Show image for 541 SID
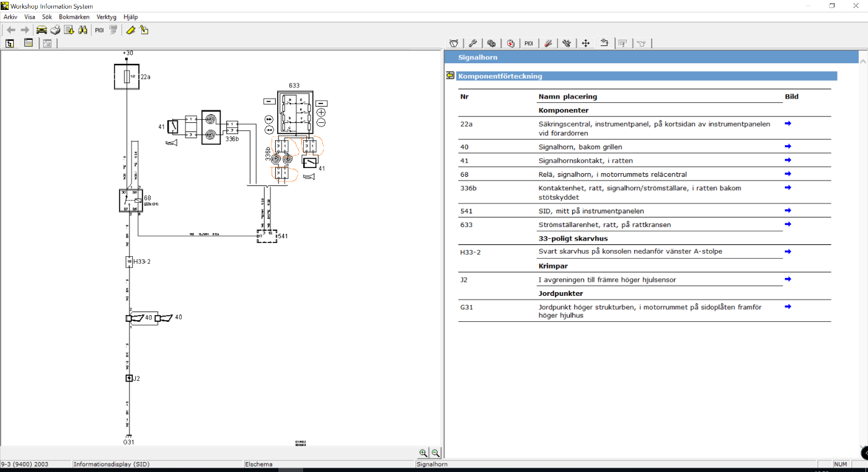The width and height of the screenshot is (868, 472). point(788,210)
